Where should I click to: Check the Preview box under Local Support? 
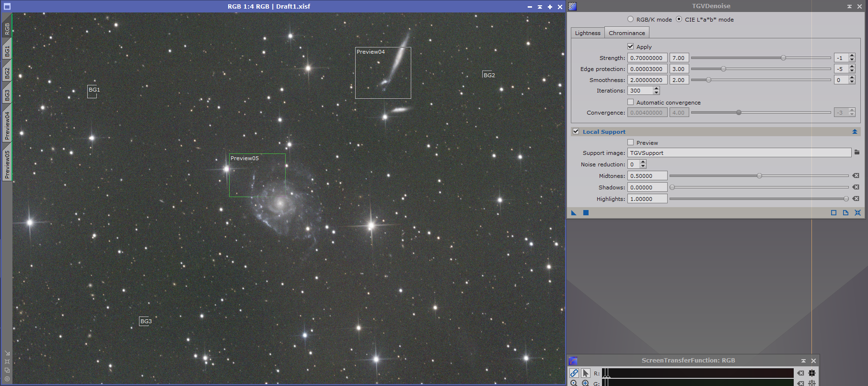point(631,142)
